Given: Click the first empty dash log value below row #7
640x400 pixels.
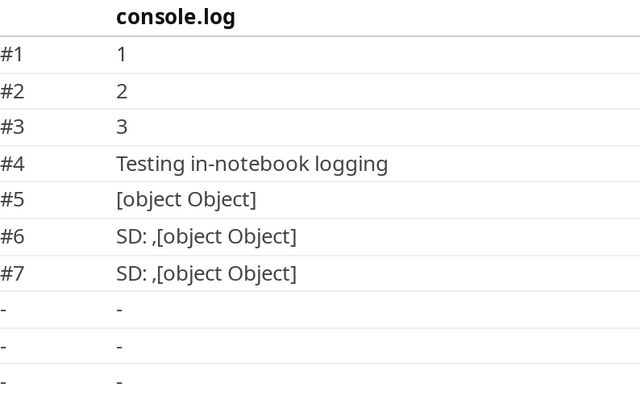Looking at the screenshot, I should click(119, 310).
